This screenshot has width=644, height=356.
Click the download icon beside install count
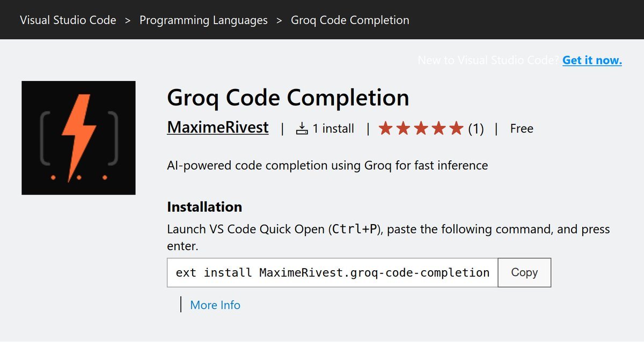point(302,129)
